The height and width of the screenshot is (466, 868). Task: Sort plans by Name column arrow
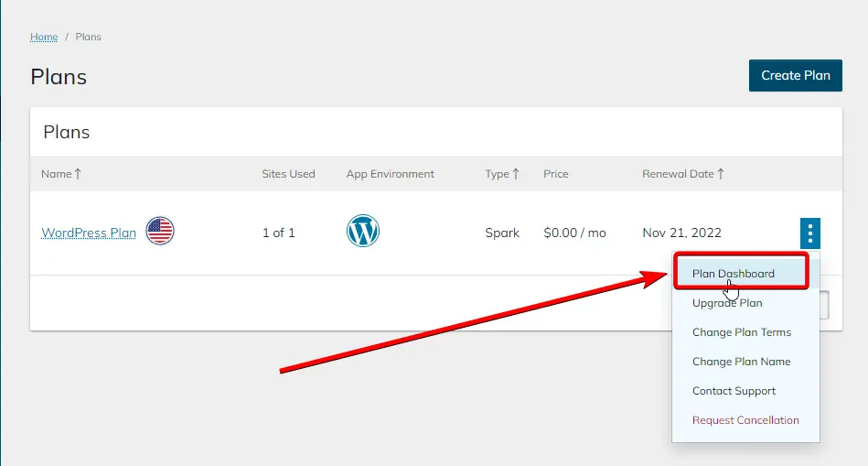click(78, 174)
